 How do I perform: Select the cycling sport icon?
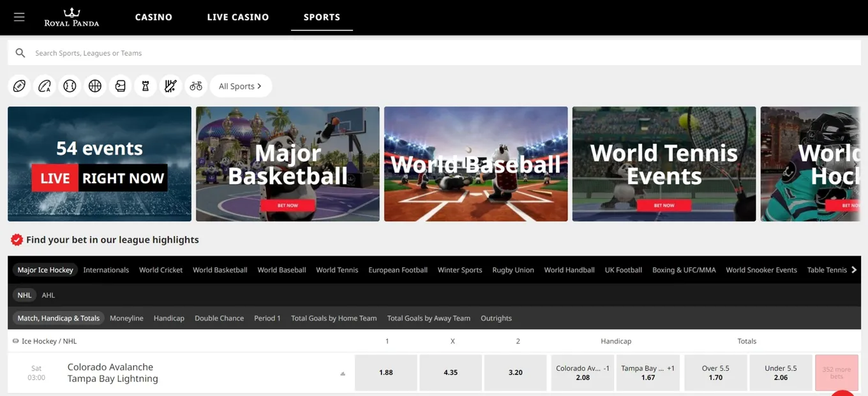(196, 86)
